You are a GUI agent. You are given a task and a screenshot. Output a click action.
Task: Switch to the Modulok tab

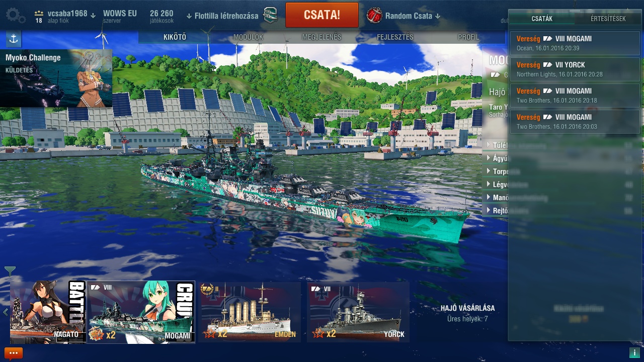pos(248,37)
